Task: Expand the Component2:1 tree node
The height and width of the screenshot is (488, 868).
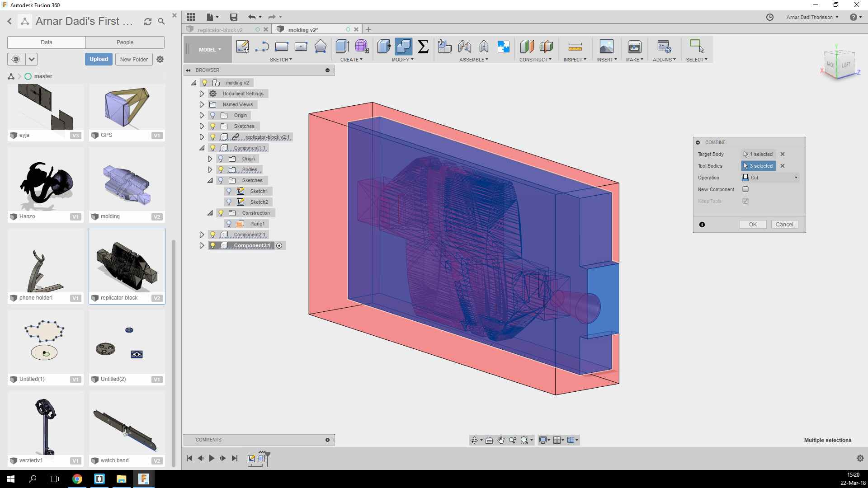Action: click(202, 235)
